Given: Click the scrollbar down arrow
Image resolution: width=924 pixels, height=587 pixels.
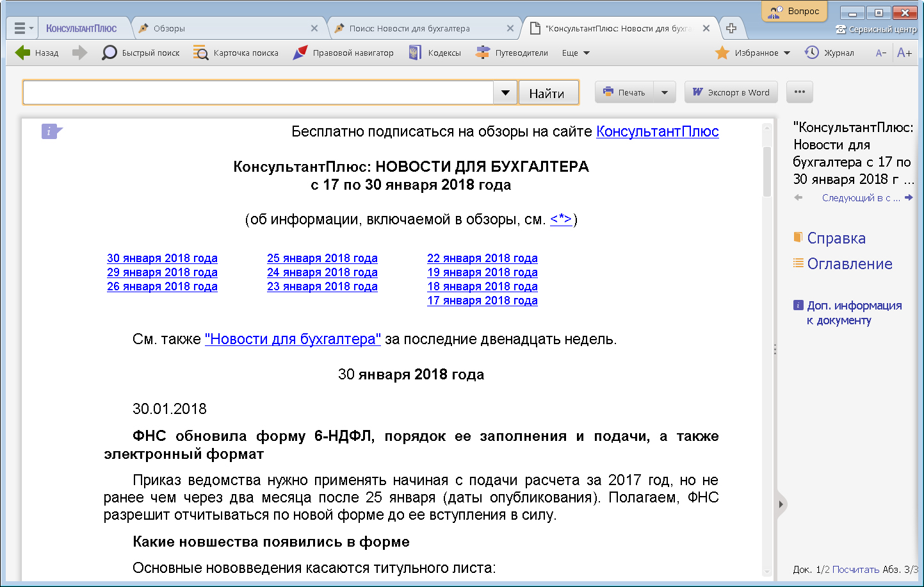Looking at the screenshot, I should coord(767,572).
